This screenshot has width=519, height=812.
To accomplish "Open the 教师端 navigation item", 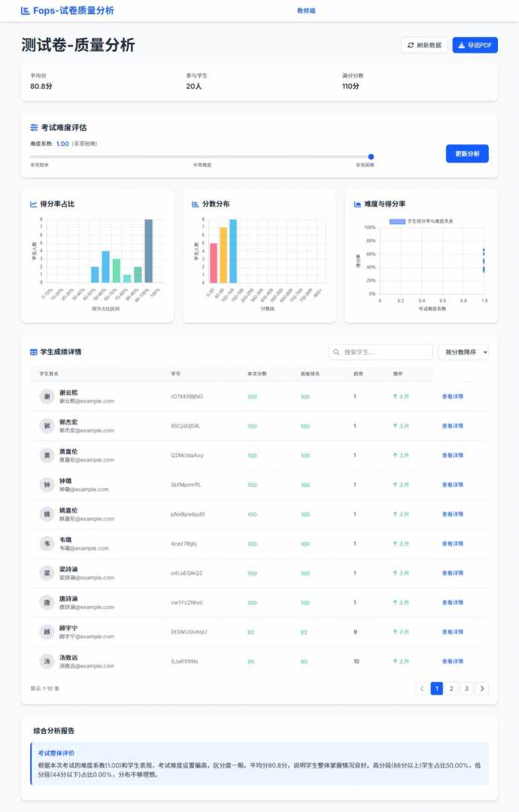I will tap(306, 11).
